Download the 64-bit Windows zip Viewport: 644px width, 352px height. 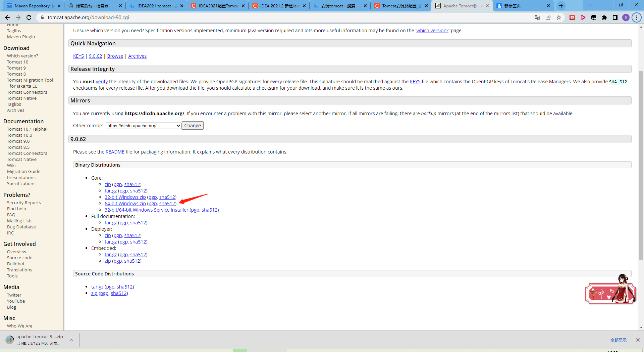tap(125, 204)
